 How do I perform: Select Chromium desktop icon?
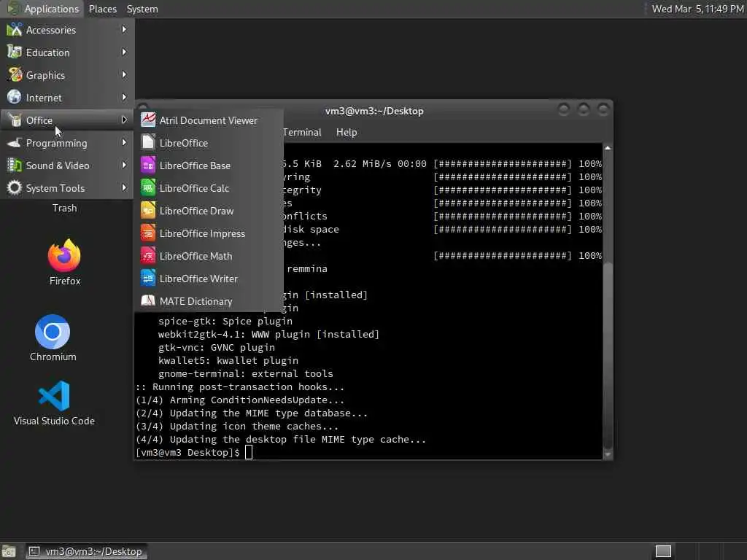coord(53,338)
